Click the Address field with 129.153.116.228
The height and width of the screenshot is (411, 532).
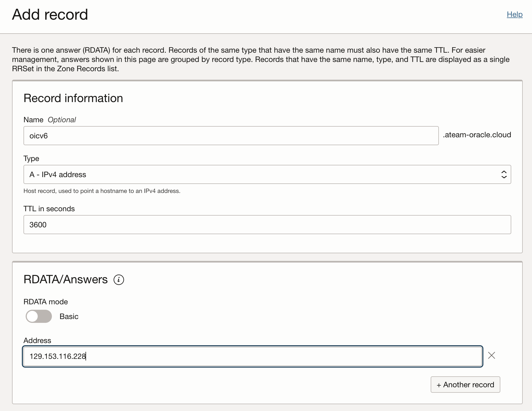click(x=252, y=356)
